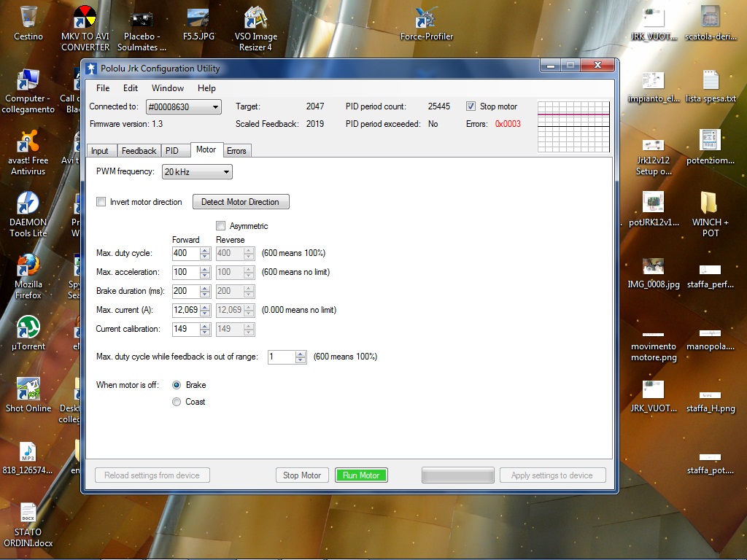Switch to the Feedback tab

(x=139, y=151)
